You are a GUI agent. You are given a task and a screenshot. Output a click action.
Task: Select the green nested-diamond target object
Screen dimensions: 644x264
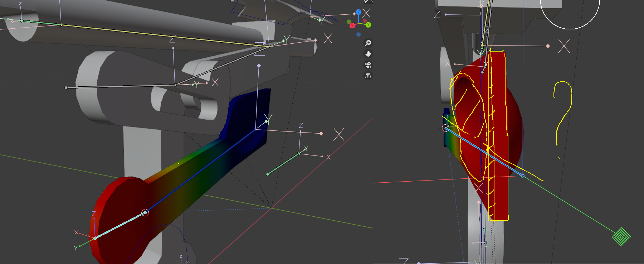point(621,237)
